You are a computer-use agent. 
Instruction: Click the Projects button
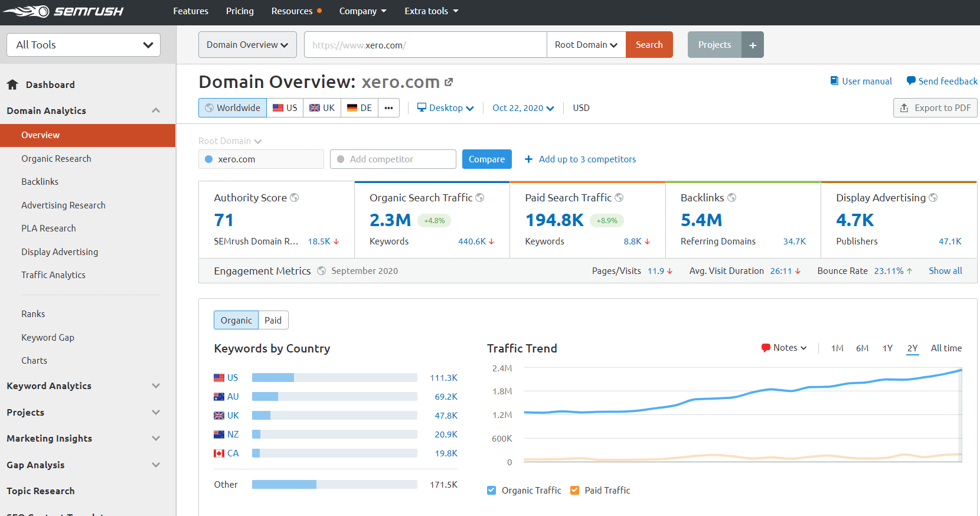coord(714,45)
